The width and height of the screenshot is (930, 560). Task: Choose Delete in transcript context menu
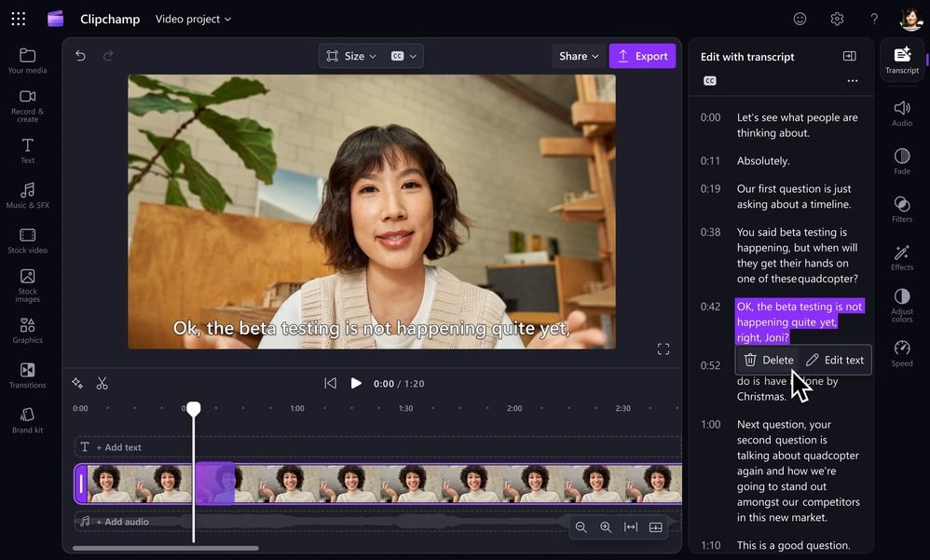click(x=769, y=360)
